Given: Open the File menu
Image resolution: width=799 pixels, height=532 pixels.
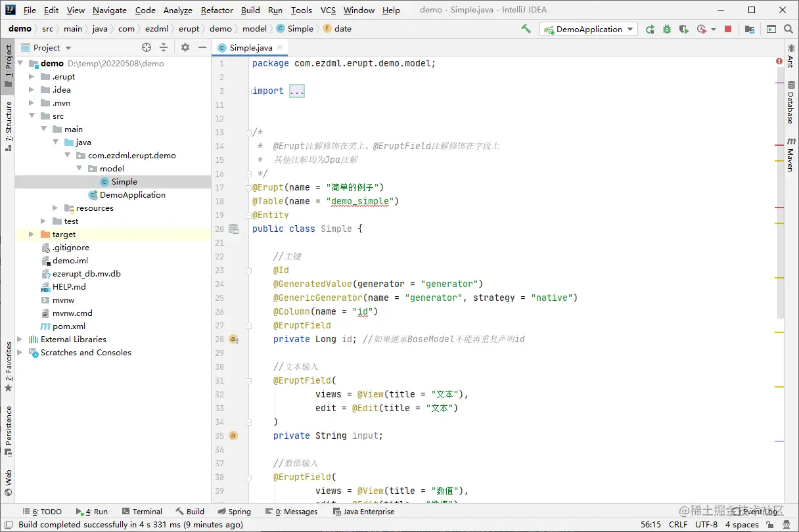Looking at the screenshot, I should click(x=30, y=10).
